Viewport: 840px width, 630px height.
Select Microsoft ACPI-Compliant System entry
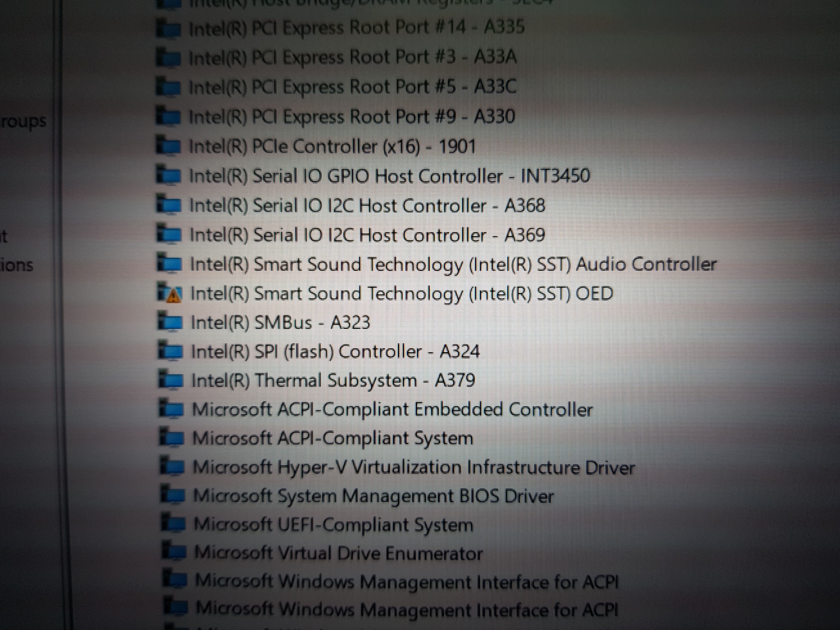(332, 438)
